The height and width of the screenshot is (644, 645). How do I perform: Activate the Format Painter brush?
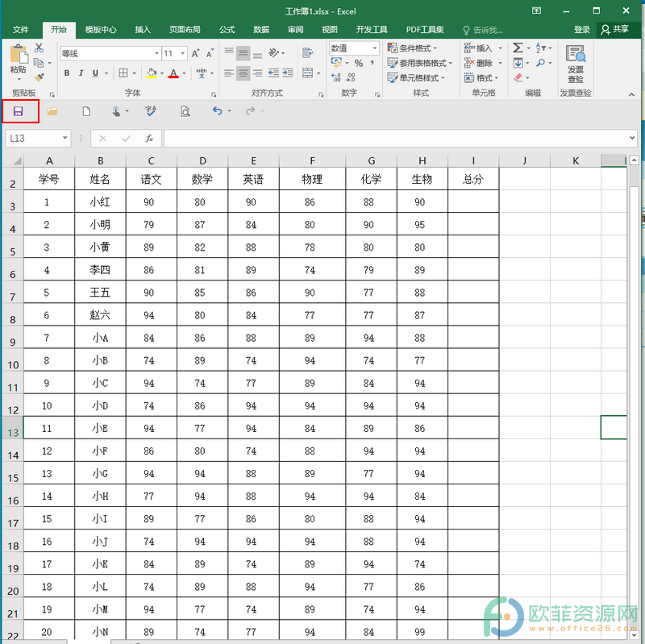point(39,77)
